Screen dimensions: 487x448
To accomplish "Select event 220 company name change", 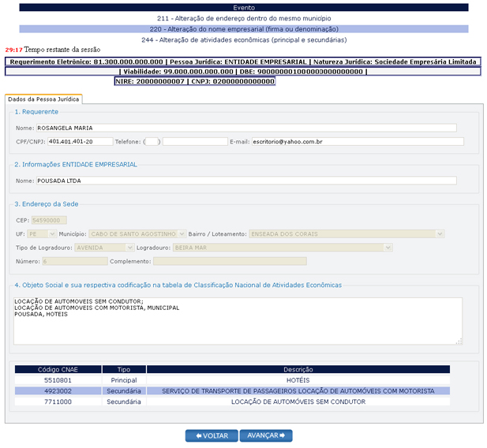I will tap(243, 28).
